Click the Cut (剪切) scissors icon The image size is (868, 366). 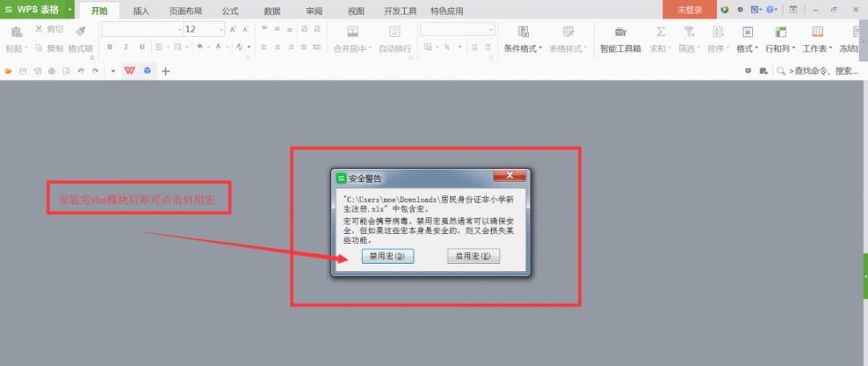tap(39, 29)
